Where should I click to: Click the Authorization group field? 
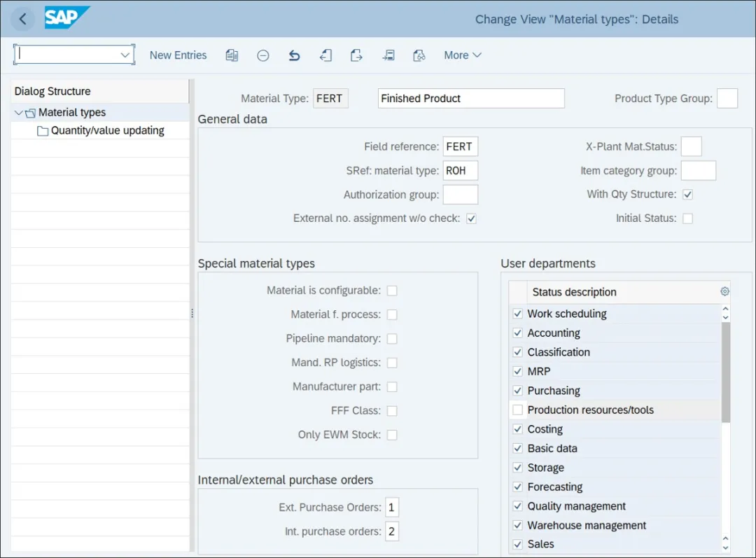click(x=461, y=195)
